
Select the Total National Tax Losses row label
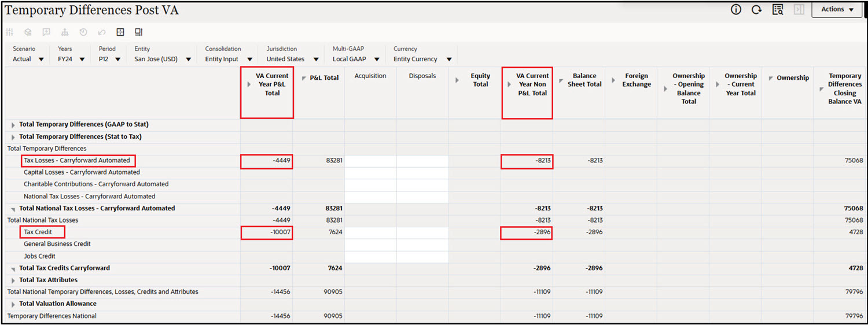click(x=42, y=220)
